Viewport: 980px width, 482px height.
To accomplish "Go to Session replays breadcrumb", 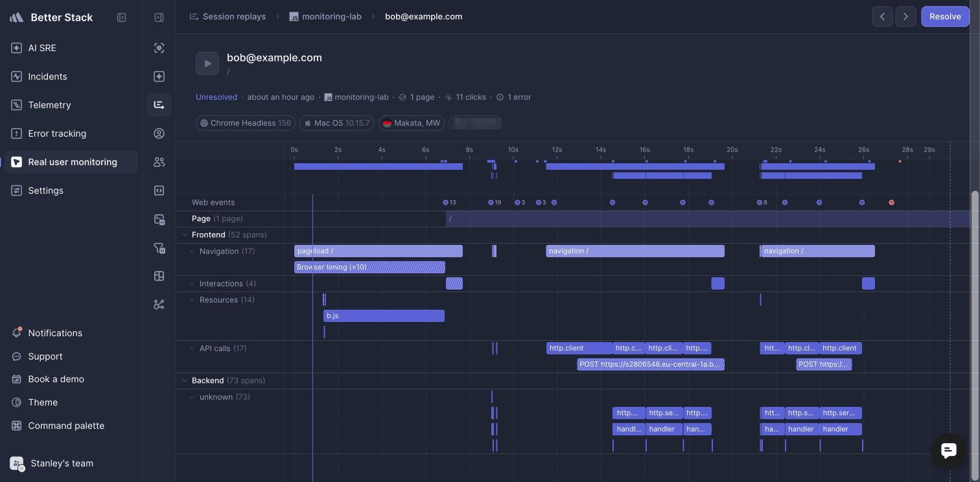I will tap(227, 17).
